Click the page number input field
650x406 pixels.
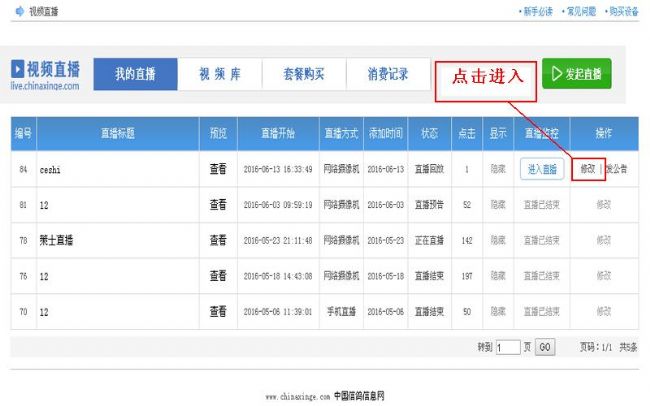[x=508, y=347]
